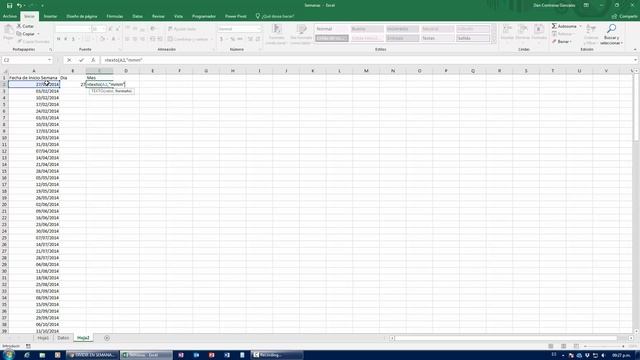This screenshot has width=640, height=360.
Task: Select the Mes header cell
Action: [99, 78]
